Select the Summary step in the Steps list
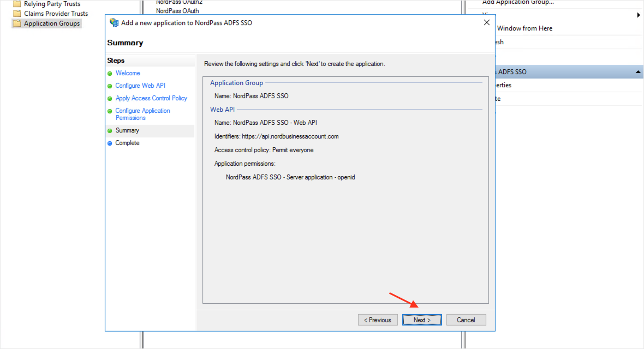This screenshot has width=644, height=349. tap(127, 130)
